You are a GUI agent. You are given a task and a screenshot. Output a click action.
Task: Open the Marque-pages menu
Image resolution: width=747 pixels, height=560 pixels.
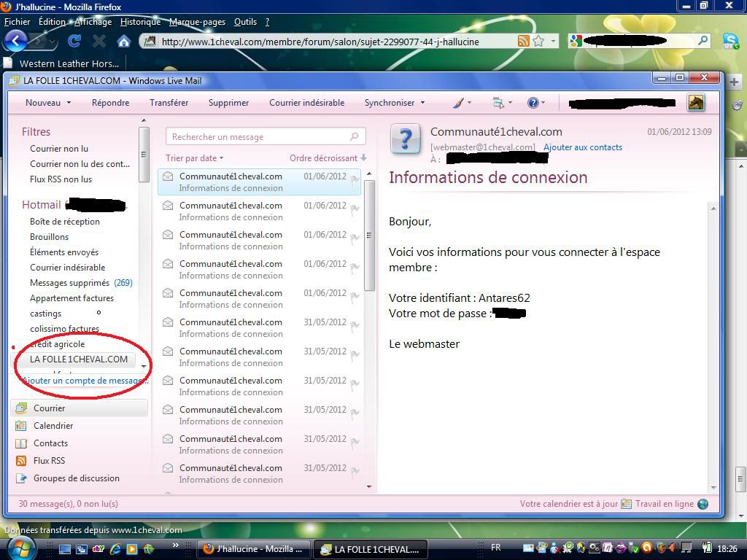(x=197, y=22)
